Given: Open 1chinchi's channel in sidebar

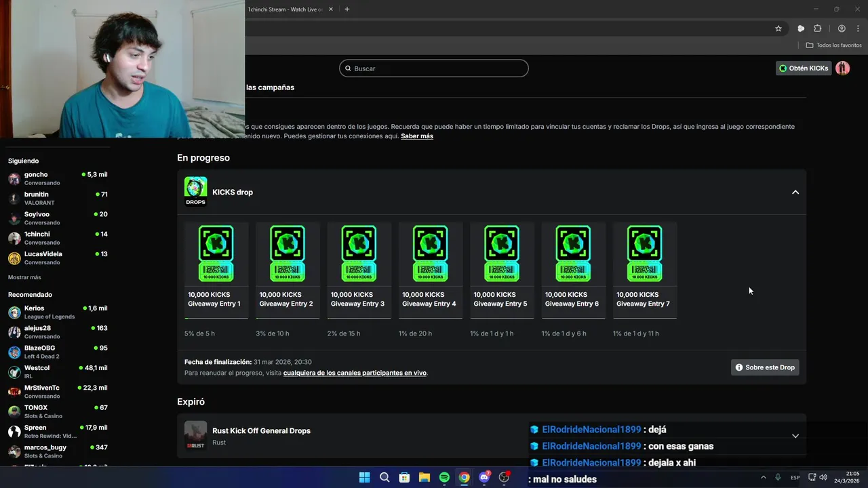Looking at the screenshot, I should [x=58, y=238].
